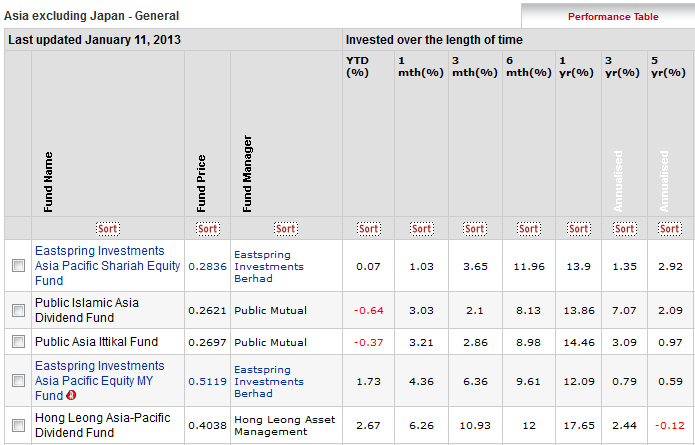This screenshot has height=445, width=695.
Task: Click the 4.36 one-month value
Action: click(x=422, y=381)
